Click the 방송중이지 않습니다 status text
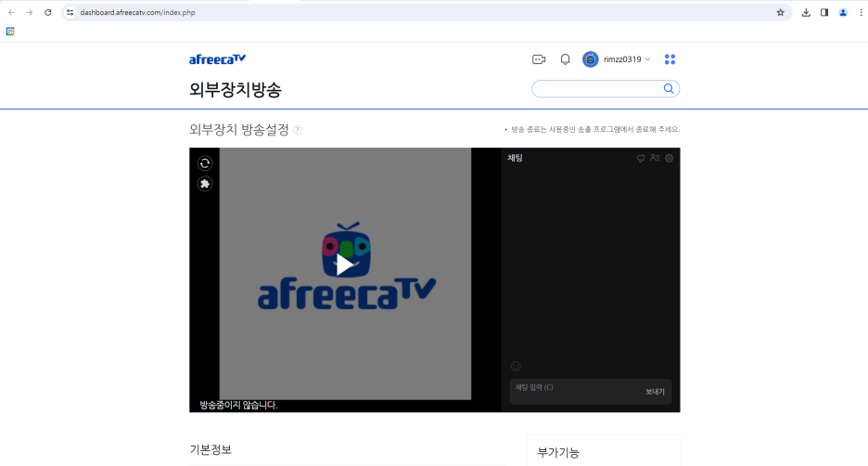The height and width of the screenshot is (466, 868). (x=238, y=405)
